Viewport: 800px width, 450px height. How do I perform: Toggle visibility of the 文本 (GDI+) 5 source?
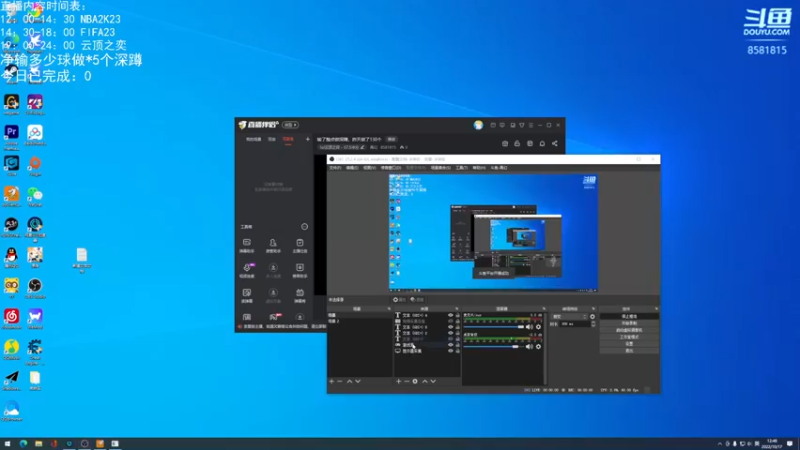tap(451, 327)
